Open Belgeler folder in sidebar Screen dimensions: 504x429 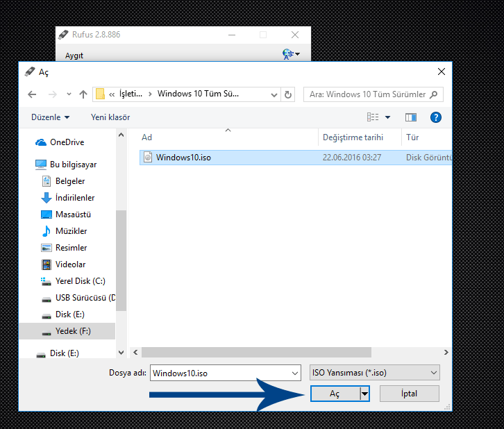click(64, 181)
